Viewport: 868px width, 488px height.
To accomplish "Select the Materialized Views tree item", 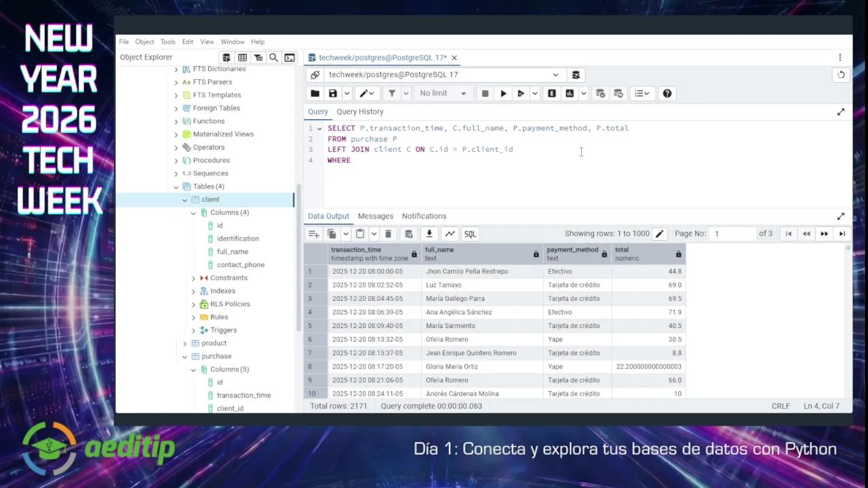I will point(223,134).
